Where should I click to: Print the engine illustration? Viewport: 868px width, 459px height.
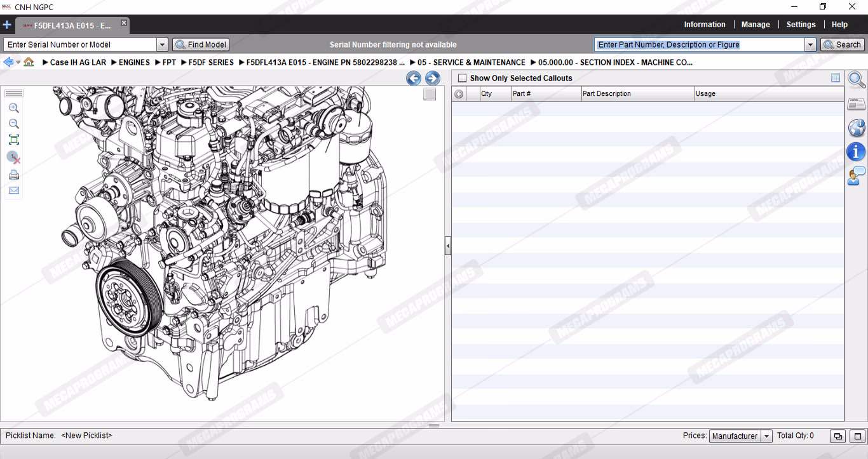pyautogui.click(x=13, y=175)
